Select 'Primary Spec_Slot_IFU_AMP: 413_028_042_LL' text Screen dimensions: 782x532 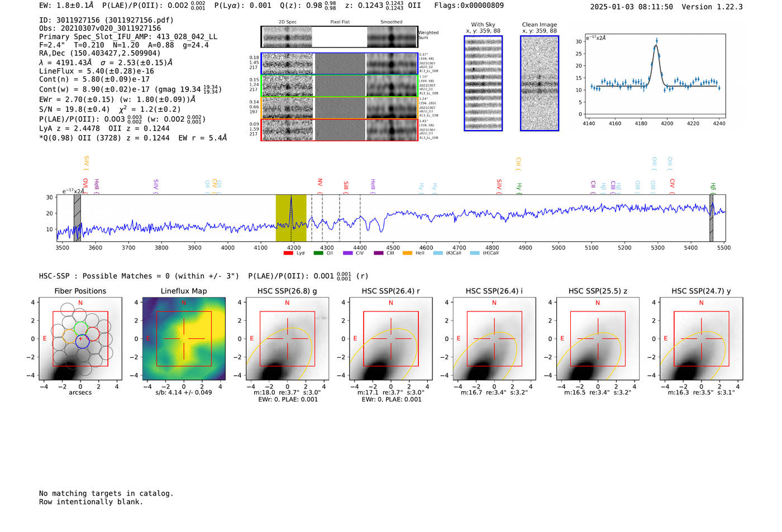click(128, 37)
